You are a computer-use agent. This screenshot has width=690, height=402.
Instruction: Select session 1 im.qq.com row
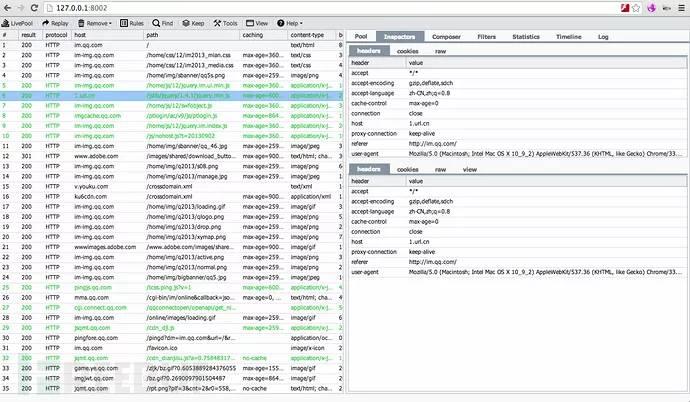(x=172, y=45)
